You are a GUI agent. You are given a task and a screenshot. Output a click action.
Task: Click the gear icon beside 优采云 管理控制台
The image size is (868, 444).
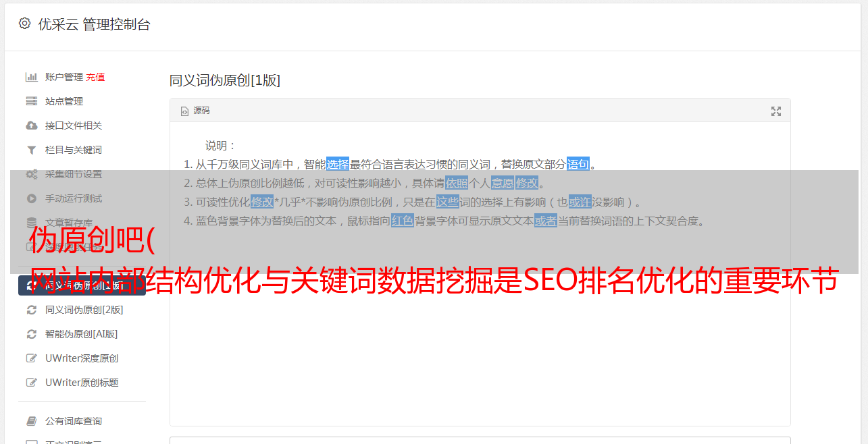tap(25, 24)
